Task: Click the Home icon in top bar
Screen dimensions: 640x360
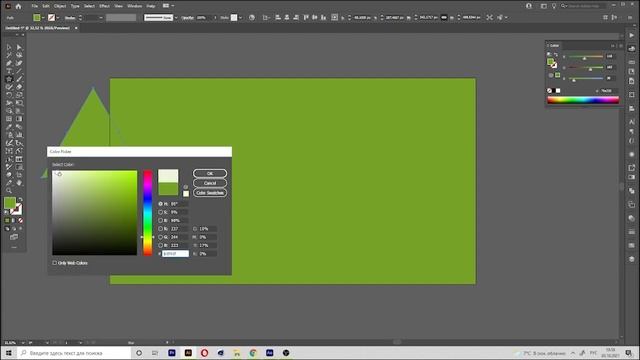Action: pyautogui.click(x=18, y=6)
